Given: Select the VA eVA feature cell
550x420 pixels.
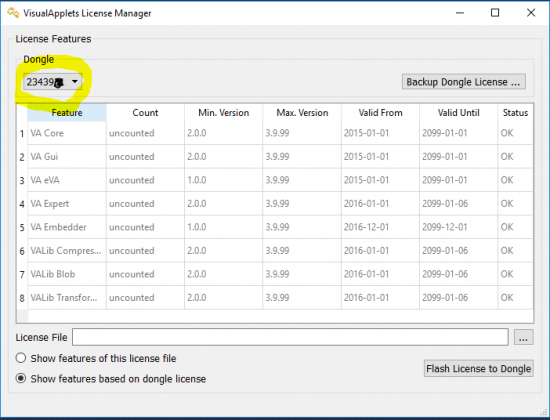Looking at the screenshot, I should pyautogui.click(x=67, y=180).
